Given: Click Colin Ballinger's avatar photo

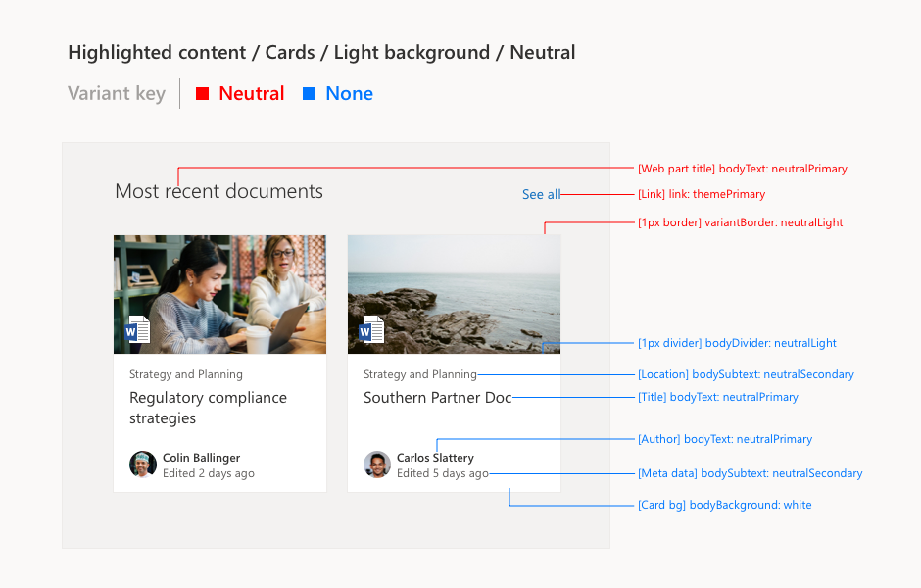Looking at the screenshot, I should tap(143, 465).
